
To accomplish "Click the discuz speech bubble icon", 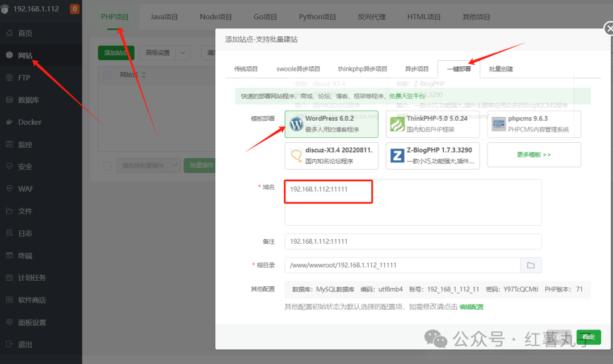I will [x=296, y=156].
